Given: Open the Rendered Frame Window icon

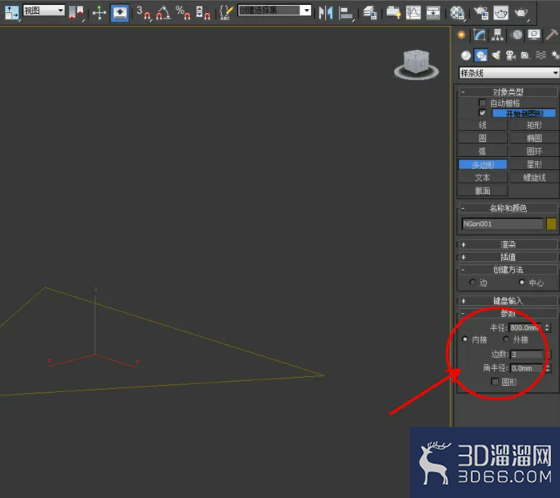Looking at the screenshot, I should pyautogui.click(x=501, y=13).
